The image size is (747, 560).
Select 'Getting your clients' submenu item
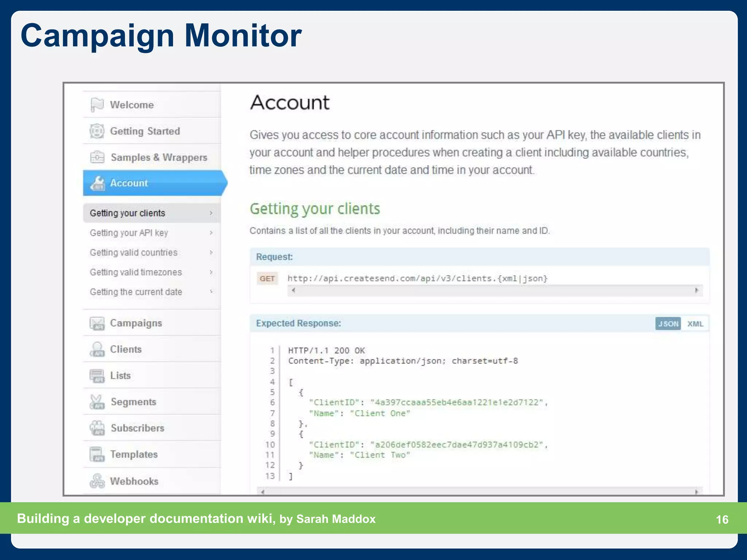[x=152, y=213]
